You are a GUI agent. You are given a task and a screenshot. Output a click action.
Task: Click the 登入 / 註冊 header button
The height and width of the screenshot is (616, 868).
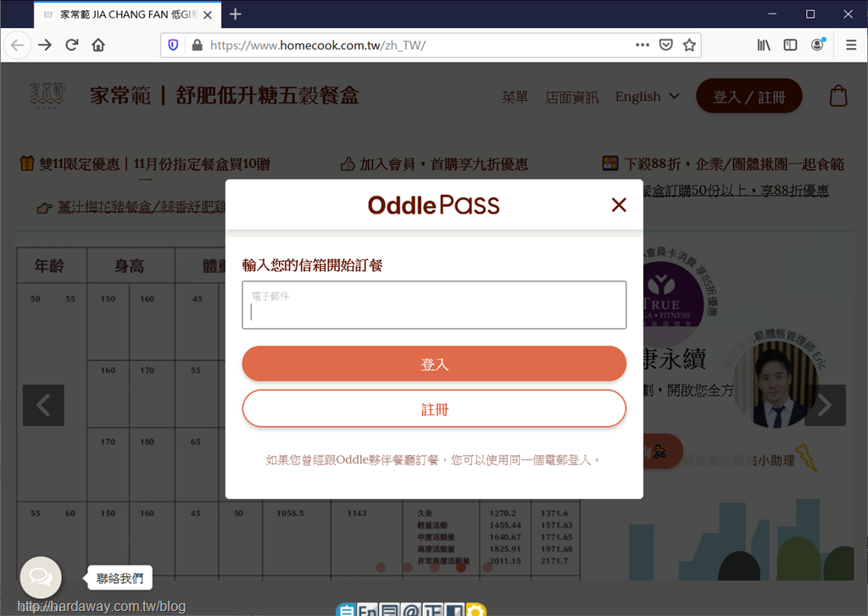click(749, 97)
